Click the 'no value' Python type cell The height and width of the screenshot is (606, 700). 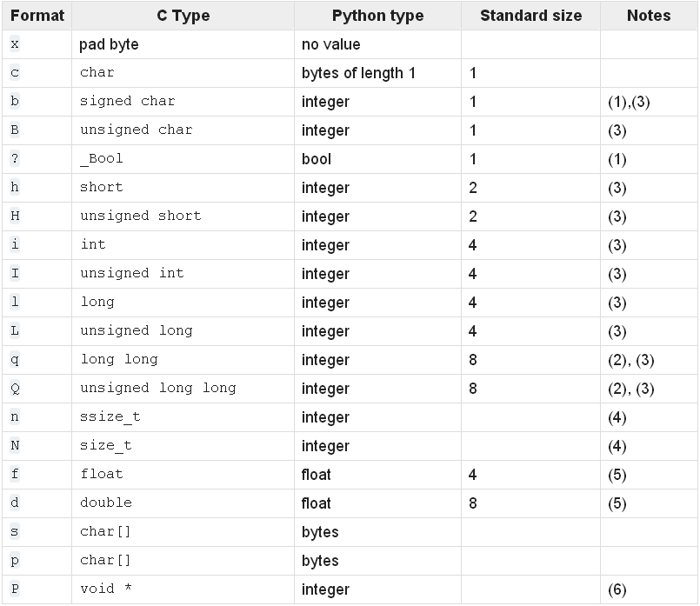(x=331, y=44)
